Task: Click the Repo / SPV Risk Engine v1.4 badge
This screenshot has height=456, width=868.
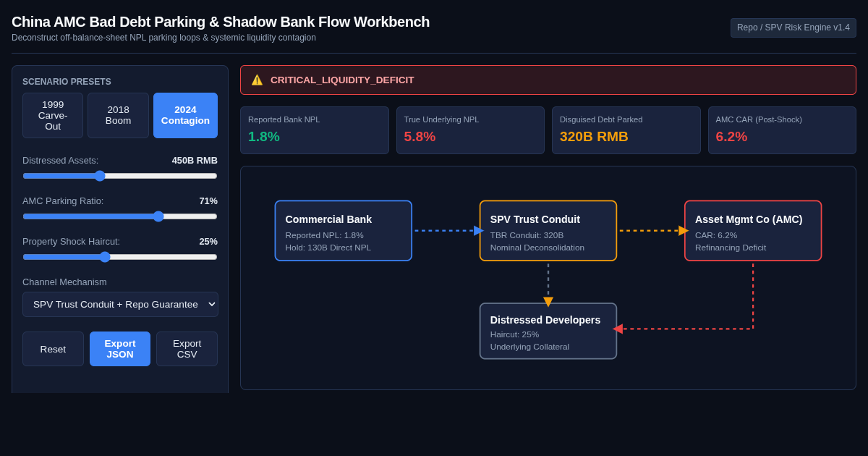Action: (x=793, y=28)
